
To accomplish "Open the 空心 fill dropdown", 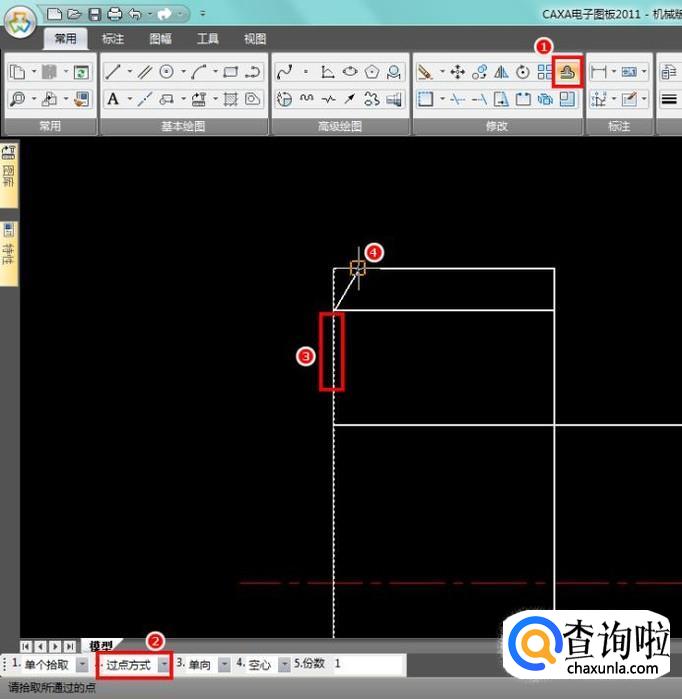I will 284,665.
